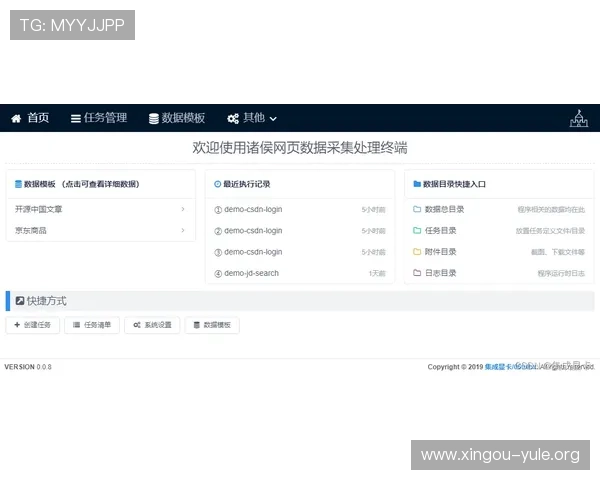Viewport: 600px width, 480px height.
Task: Click 欢迎使用诸侯网页数据采集处理终端 heading
Action: pyautogui.click(x=300, y=148)
